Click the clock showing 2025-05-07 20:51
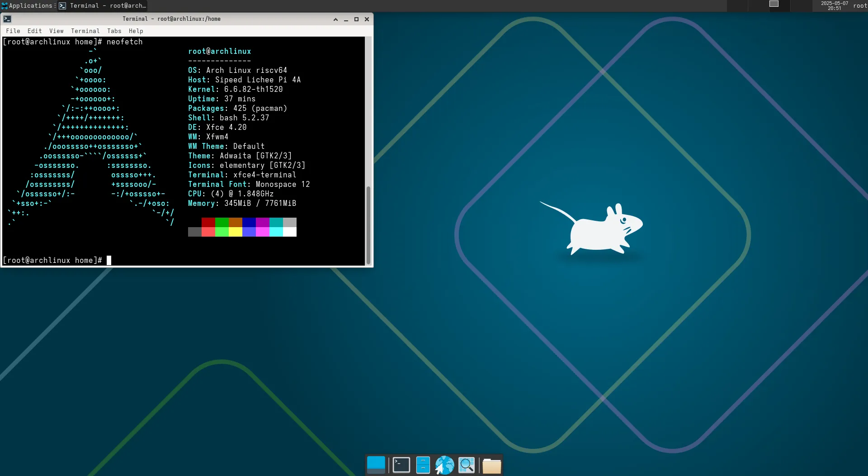Viewport: 868px width, 476px height. pos(834,6)
